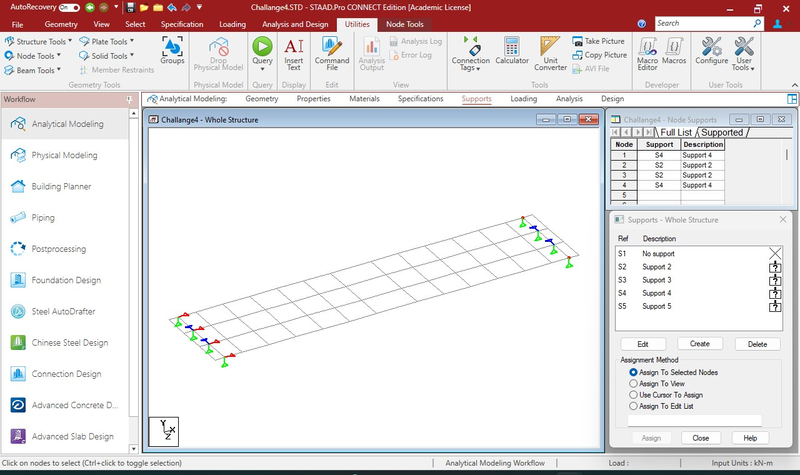
Task: Select Assign To View option
Action: (633, 383)
